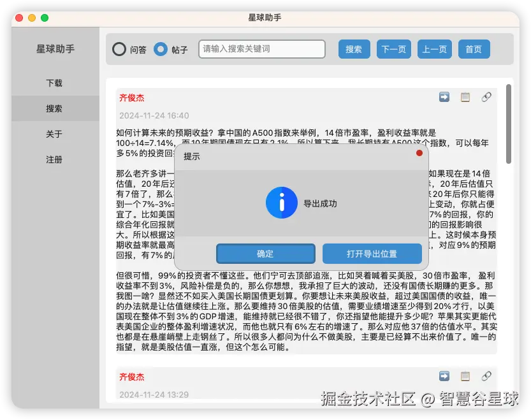Open the 注册 sidebar item
This screenshot has height=420, width=531.
coord(55,159)
